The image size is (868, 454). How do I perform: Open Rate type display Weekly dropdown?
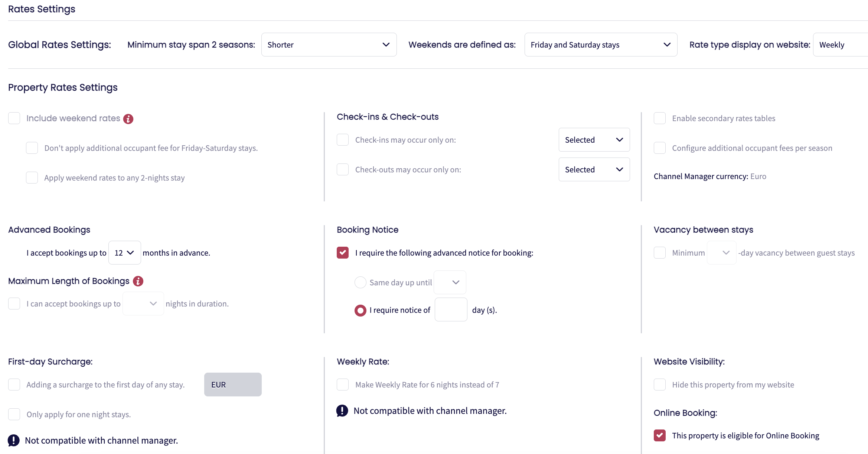pos(841,45)
